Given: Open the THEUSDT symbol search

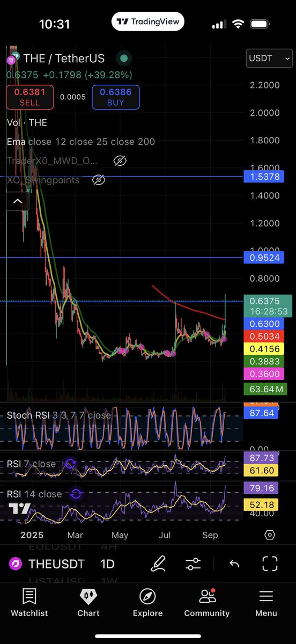Looking at the screenshot, I should (x=56, y=564).
